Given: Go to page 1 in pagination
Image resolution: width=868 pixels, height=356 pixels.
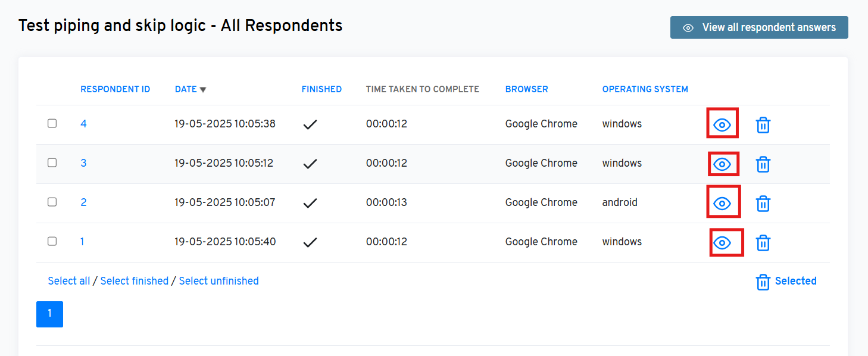Looking at the screenshot, I should click(x=49, y=314).
